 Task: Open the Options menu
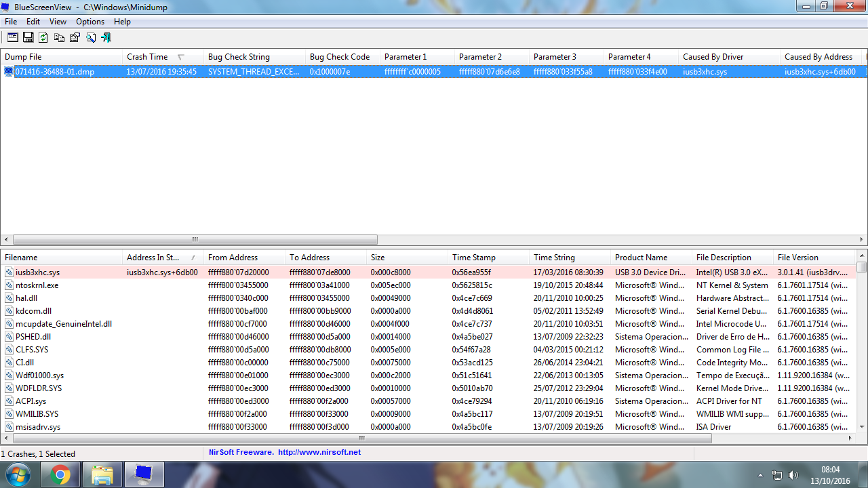90,22
